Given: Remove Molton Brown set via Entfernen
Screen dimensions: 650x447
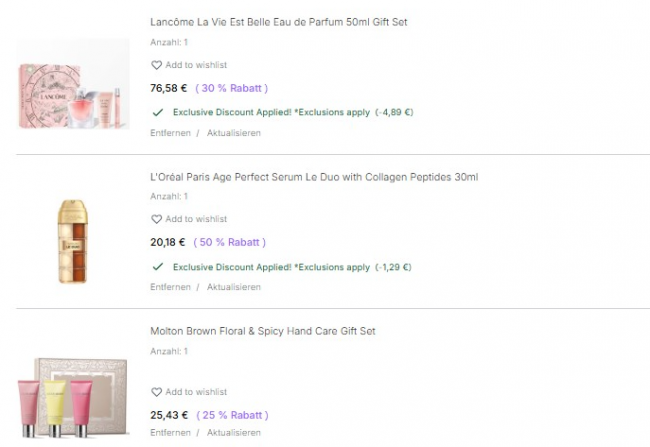Looking at the screenshot, I should (x=170, y=433).
